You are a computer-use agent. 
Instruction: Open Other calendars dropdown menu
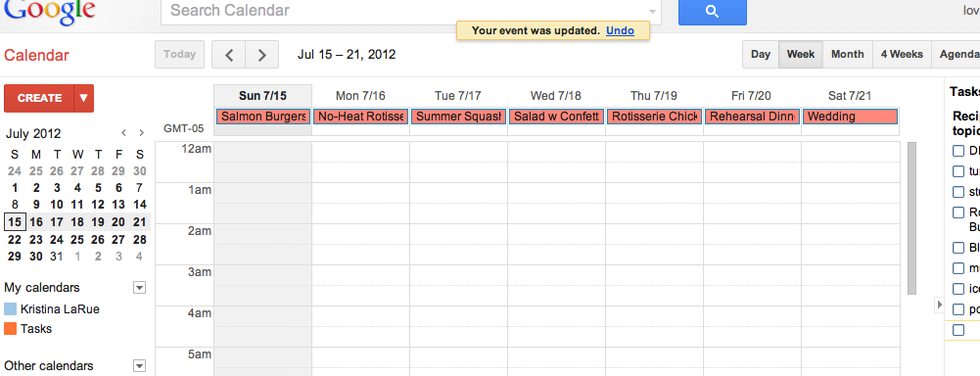pyautogui.click(x=139, y=366)
